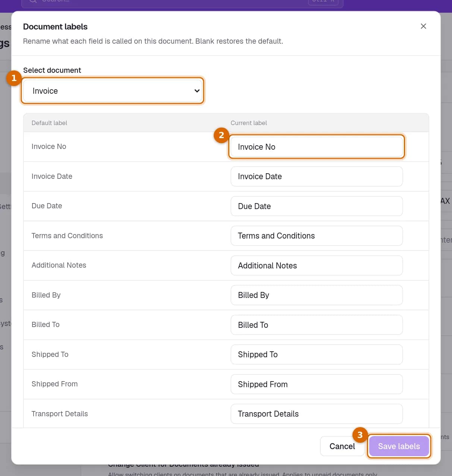452x476 pixels.
Task: Edit the Terms and Conditions label field
Action: point(317,236)
